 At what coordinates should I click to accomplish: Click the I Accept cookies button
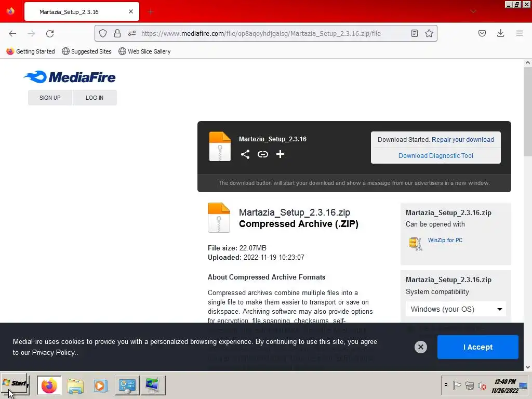(x=478, y=347)
